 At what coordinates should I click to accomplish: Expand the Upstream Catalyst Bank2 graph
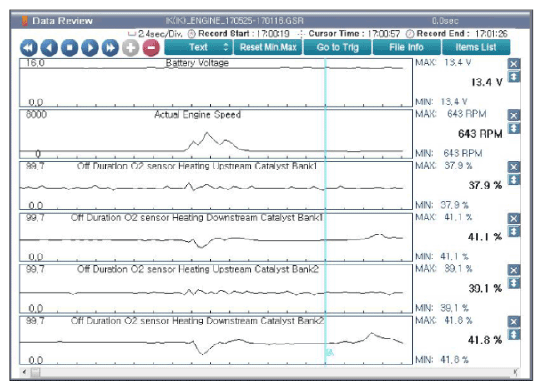tap(514, 283)
